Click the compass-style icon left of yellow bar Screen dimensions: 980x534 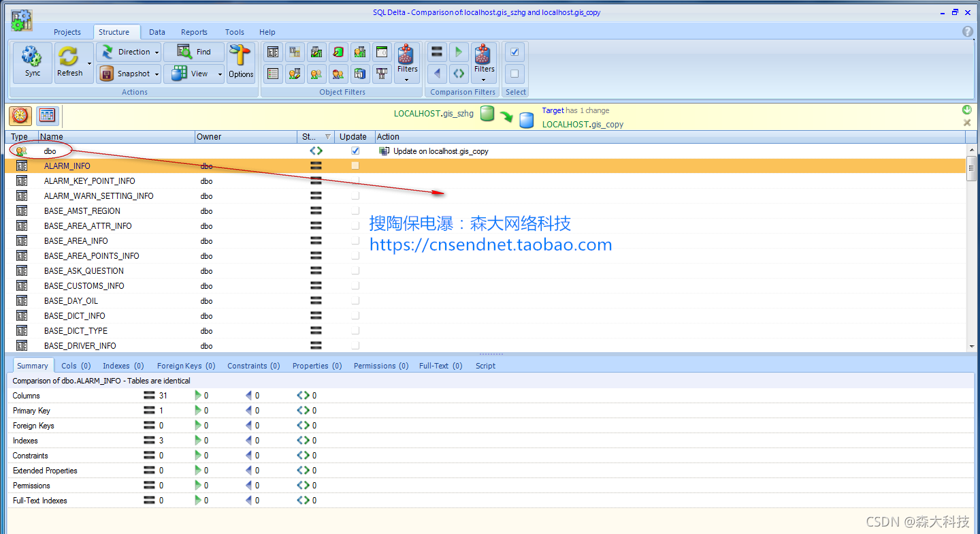[20, 116]
